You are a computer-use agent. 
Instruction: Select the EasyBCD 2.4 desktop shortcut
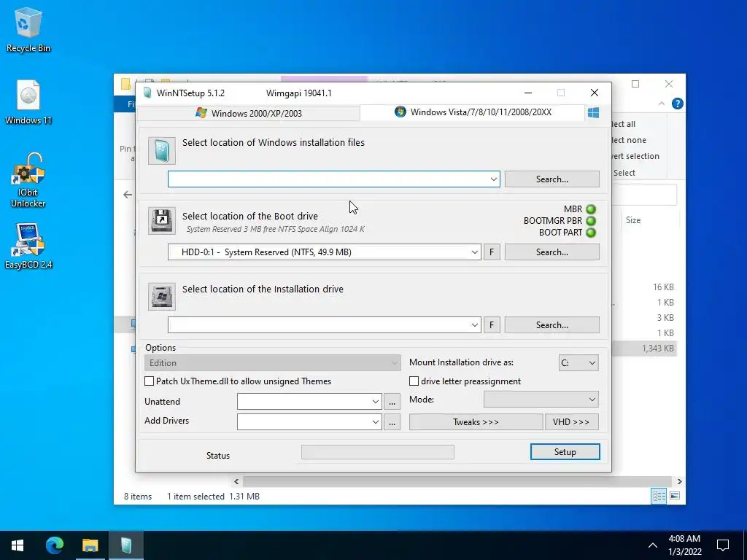[x=28, y=246]
